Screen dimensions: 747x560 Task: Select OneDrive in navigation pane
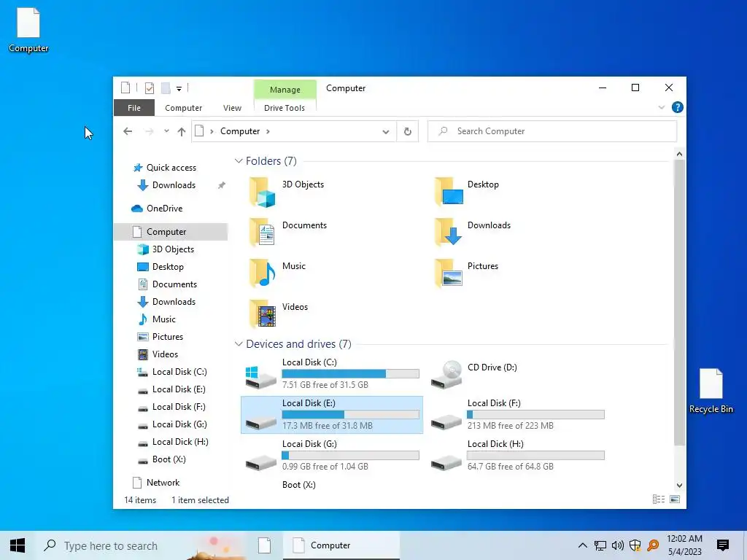point(164,209)
